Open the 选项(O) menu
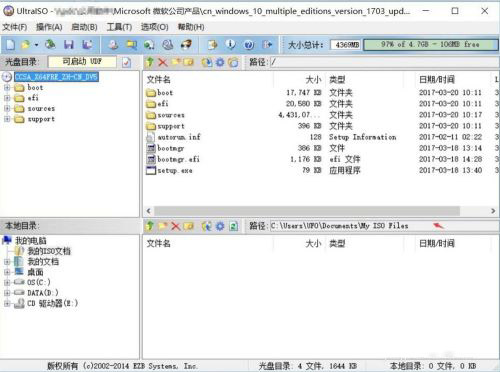500x372 pixels. click(154, 27)
